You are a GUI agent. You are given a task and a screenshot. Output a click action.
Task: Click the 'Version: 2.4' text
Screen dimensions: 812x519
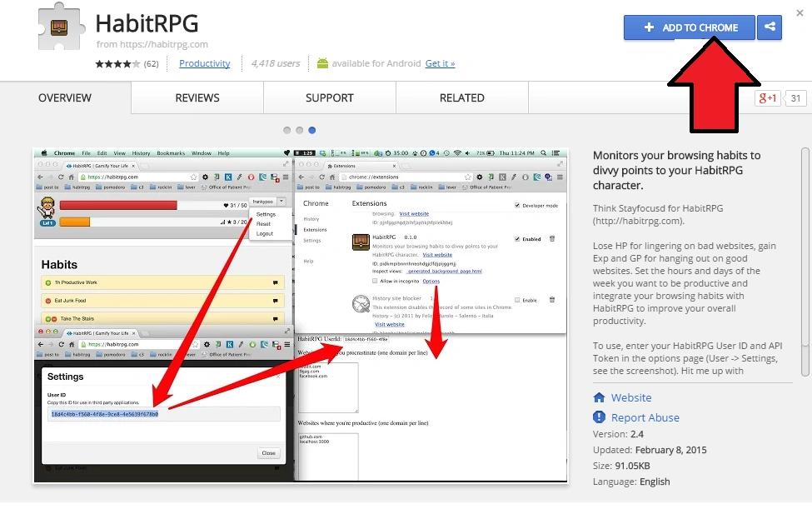pos(618,434)
